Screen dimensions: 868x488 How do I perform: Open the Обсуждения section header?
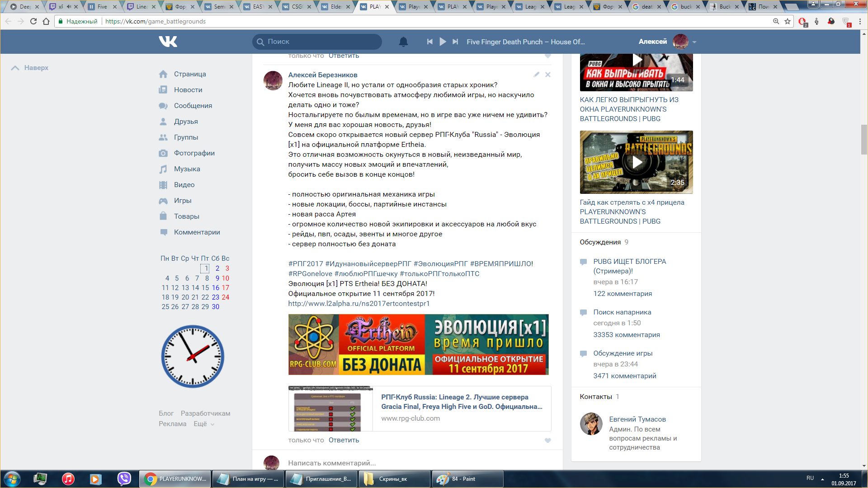[600, 242]
